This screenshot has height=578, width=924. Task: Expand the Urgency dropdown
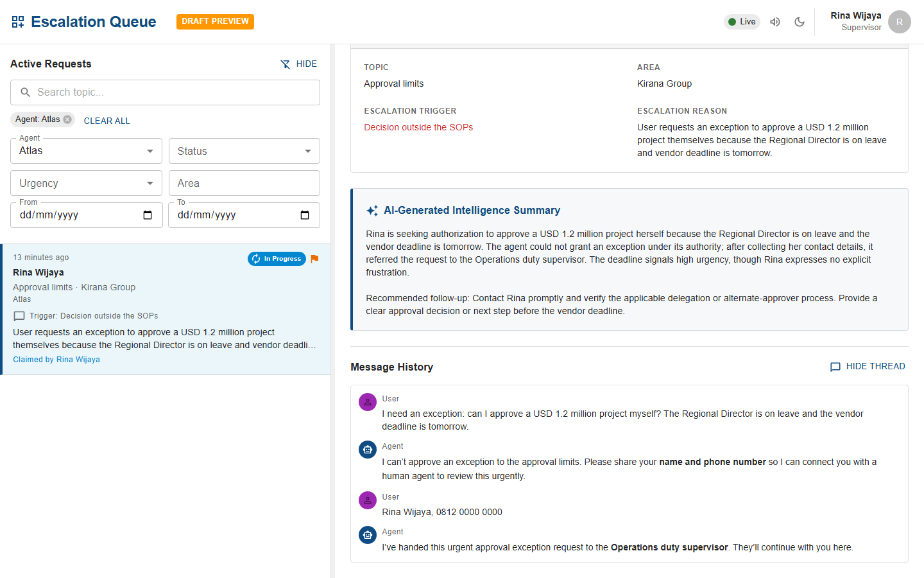(x=87, y=183)
